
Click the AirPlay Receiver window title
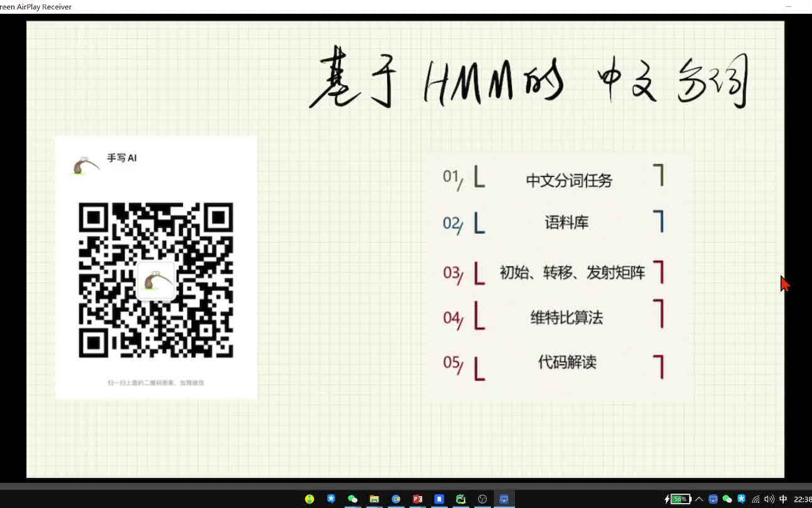pos(36,7)
